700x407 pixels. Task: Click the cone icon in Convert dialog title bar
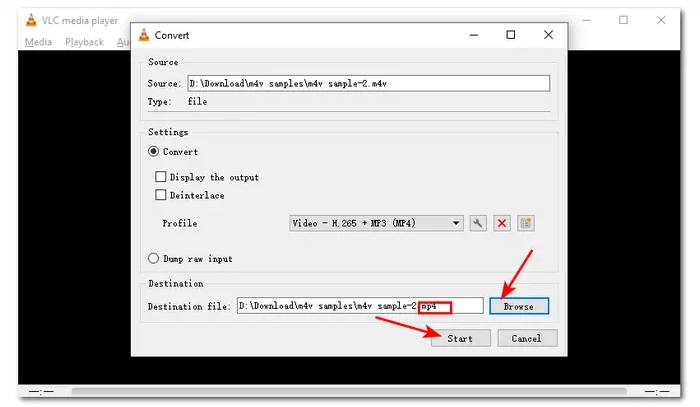point(144,35)
